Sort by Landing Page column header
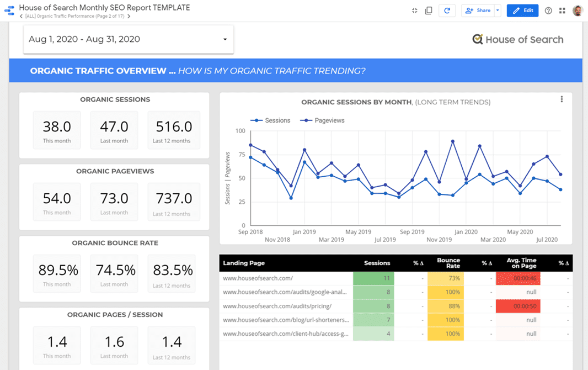The width and height of the screenshot is (588, 370). click(x=244, y=263)
